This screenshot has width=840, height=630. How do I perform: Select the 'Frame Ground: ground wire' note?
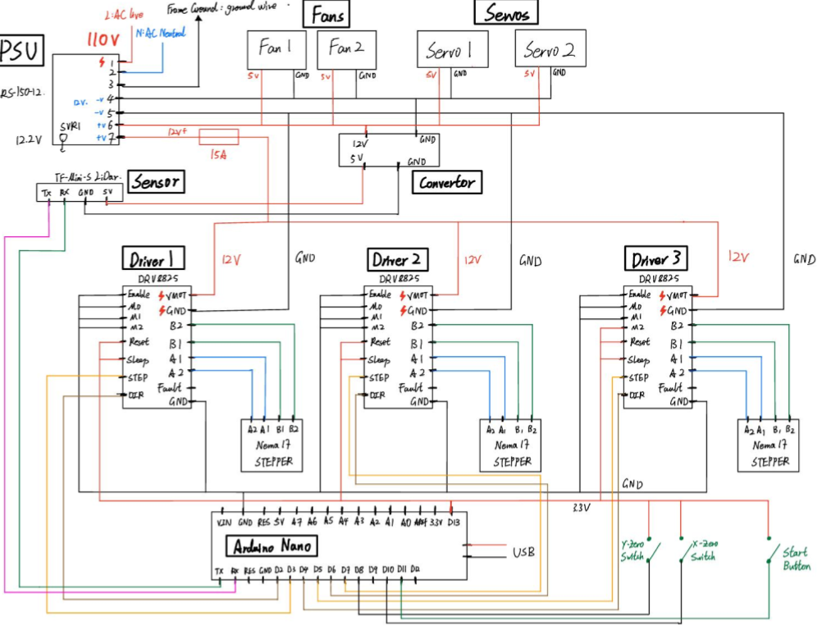coord(221,8)
